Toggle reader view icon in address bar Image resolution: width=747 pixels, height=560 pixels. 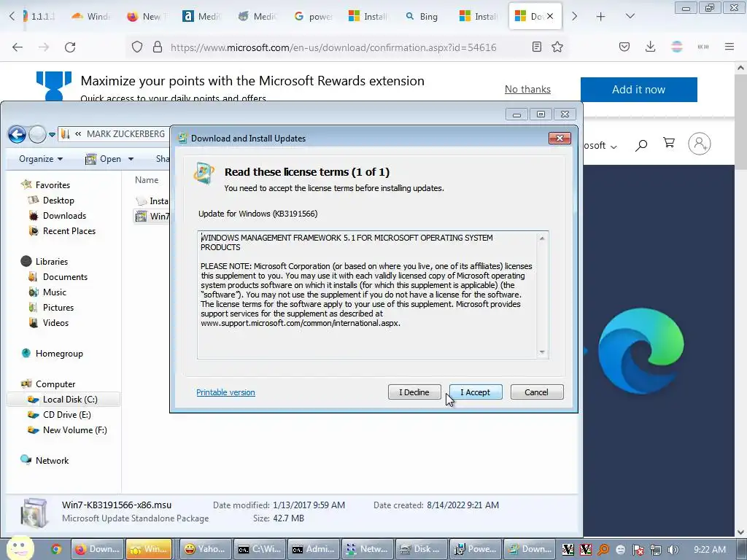tap(536, 47)
